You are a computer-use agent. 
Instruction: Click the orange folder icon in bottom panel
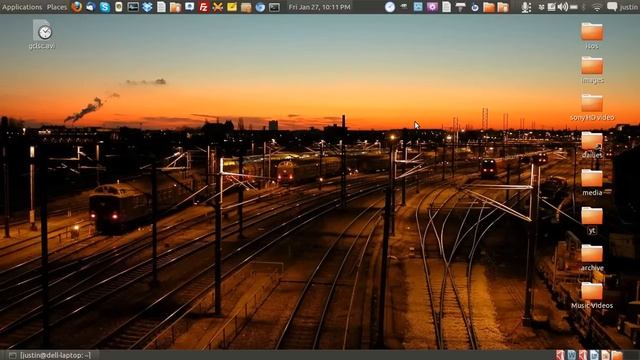point(617,355)
